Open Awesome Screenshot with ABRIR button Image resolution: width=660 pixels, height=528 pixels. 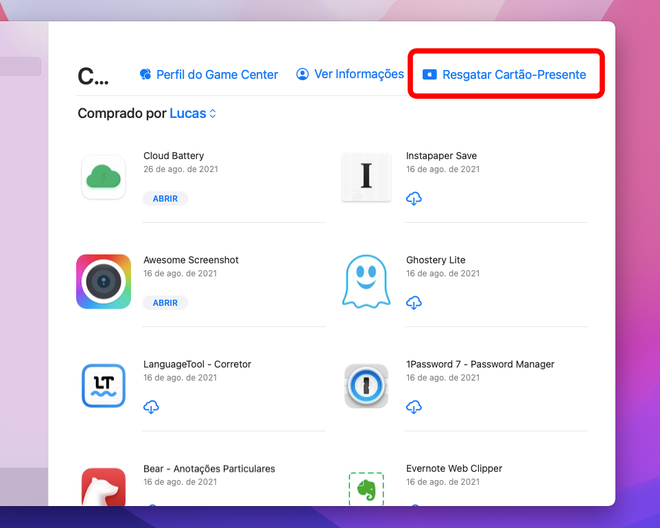165,303
